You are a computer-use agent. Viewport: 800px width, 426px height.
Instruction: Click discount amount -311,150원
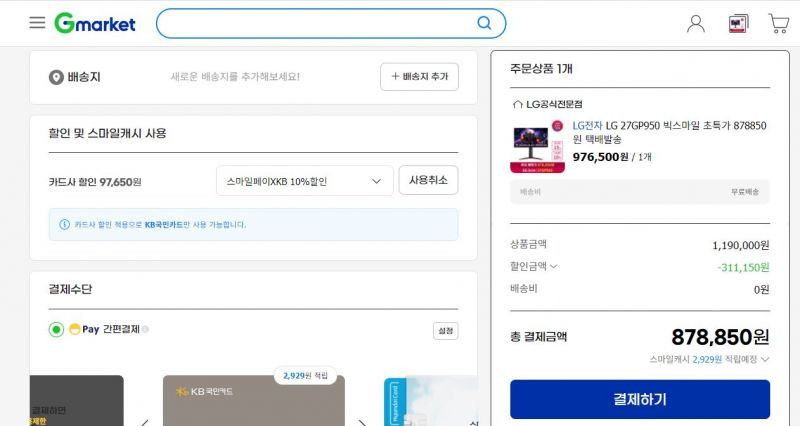pyautogui.click(x=743, y=267)
